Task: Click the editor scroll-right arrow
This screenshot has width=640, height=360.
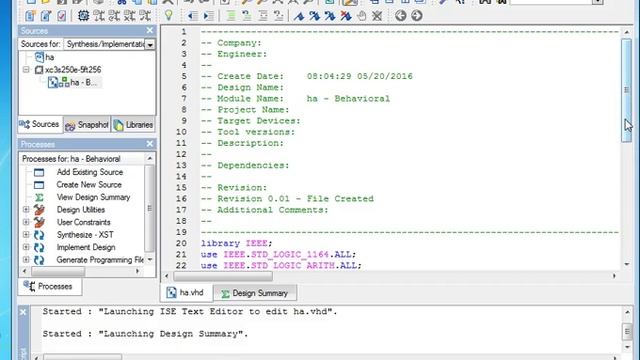Action: tap(614, 276)
